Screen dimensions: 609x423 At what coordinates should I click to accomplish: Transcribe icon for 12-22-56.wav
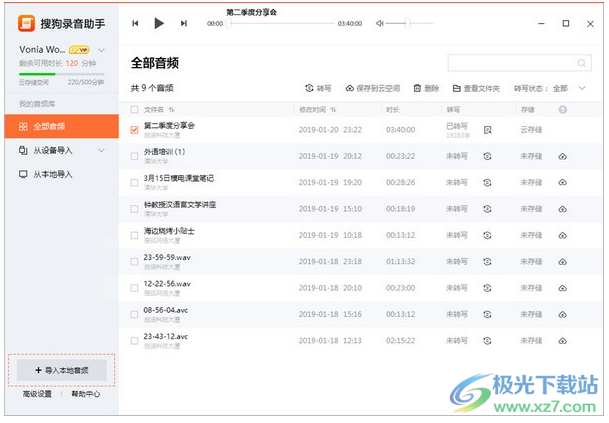[487, 288]
